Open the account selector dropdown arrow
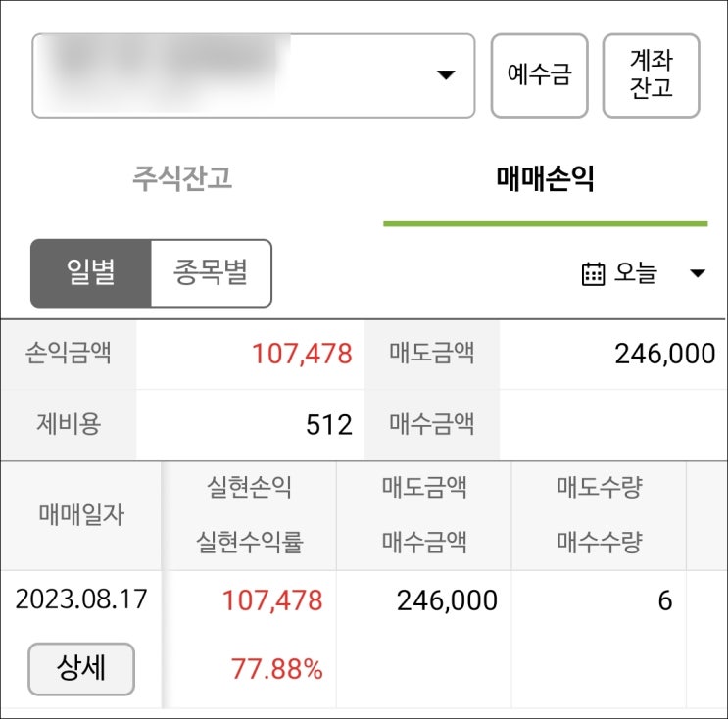Screen dimensions: 728x719 tap(445, 75)
